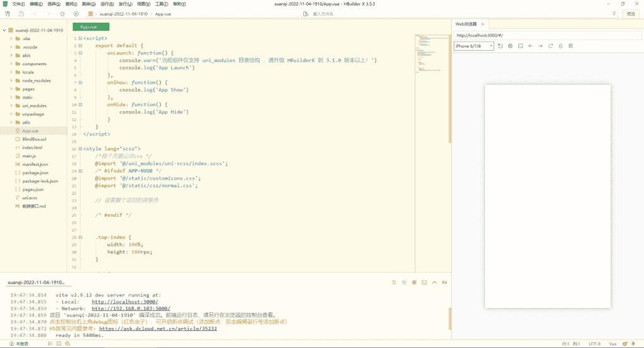Toggle the lock icon in Web browser toolbar
Image resolution: width=644 pixels, height=348 pixels.
pyautogui.click(x=560, y=46)
